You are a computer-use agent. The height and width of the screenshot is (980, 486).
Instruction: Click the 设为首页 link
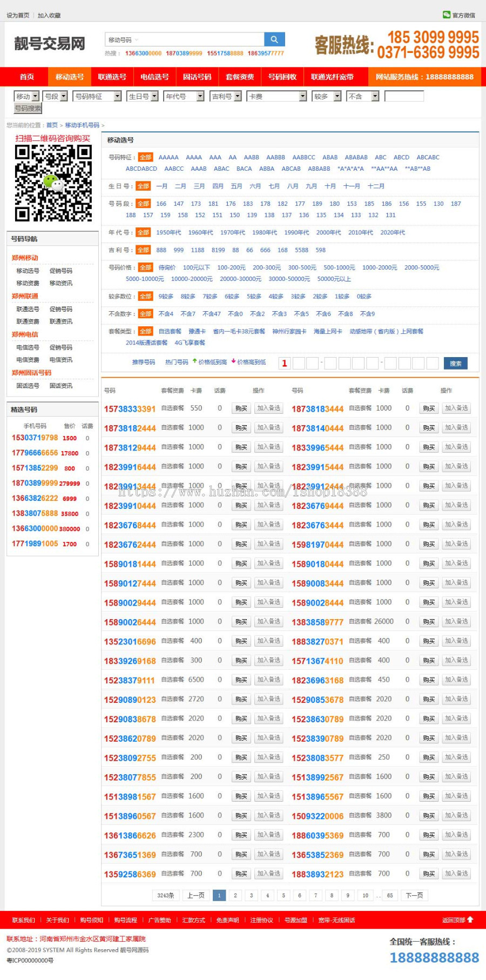tap(18, 16)
